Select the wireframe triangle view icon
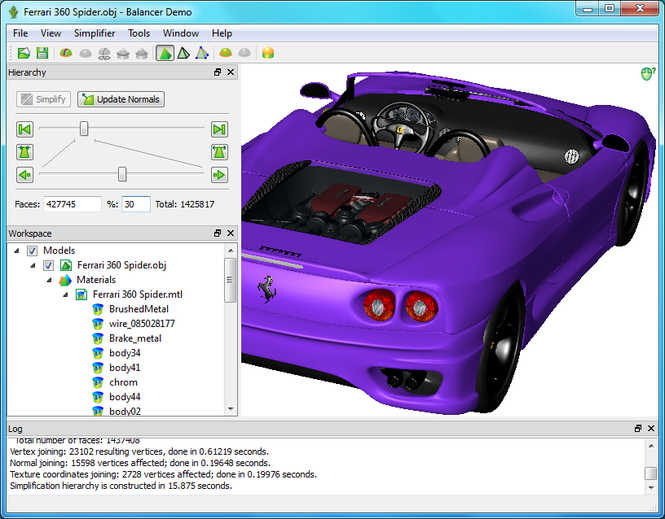This screenshot has width=665, height=519. pos(183,53)
